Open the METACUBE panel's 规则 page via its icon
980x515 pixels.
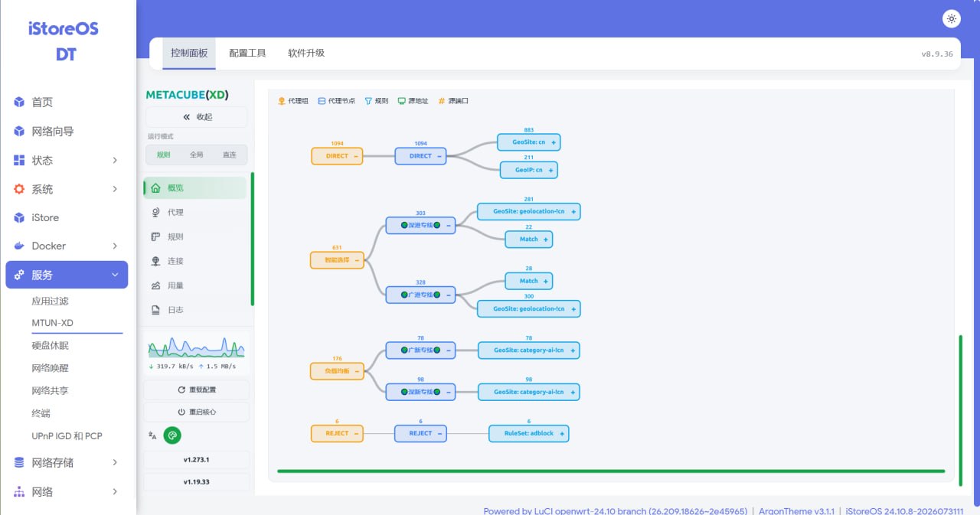coord(155,236)
